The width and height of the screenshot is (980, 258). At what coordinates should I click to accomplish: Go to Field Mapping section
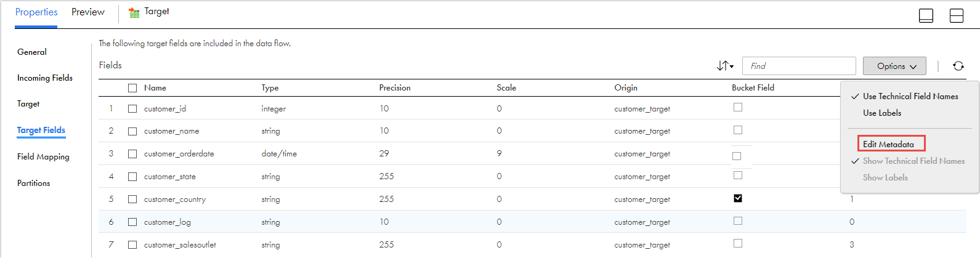(43, 157)
